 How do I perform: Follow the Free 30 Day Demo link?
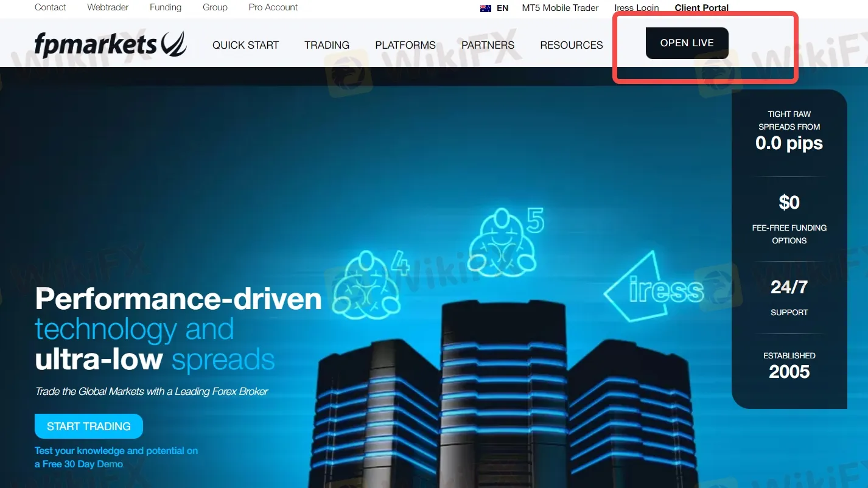point(79,464)
